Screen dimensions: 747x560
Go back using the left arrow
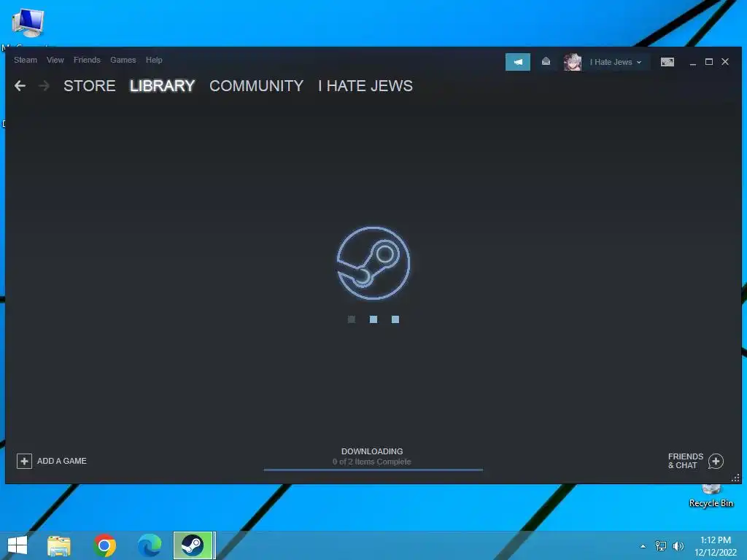pyautogui.click(x=20, y=86)
